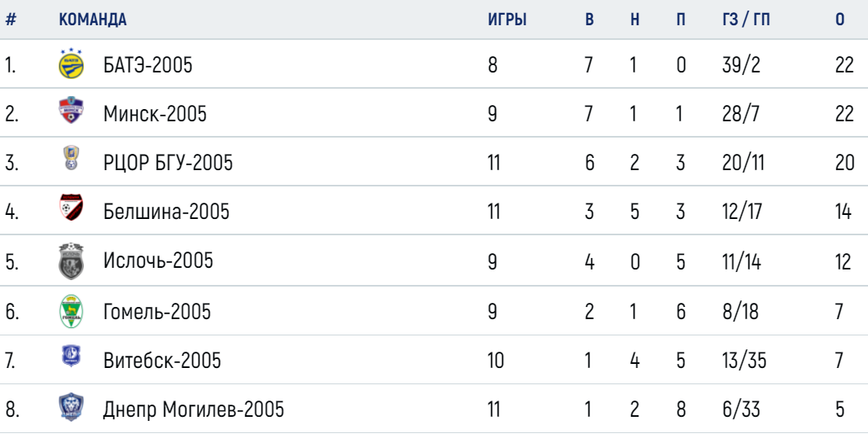868x438 pixels.
Task: Click the Витебск-2005 blue emblem
Action: click(71, 356)
